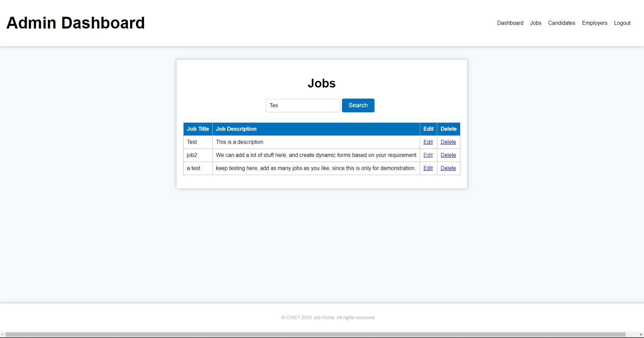644x338 pixels.
Task: Click the Admin Dashboard title
Action: (x=76, y=23)
